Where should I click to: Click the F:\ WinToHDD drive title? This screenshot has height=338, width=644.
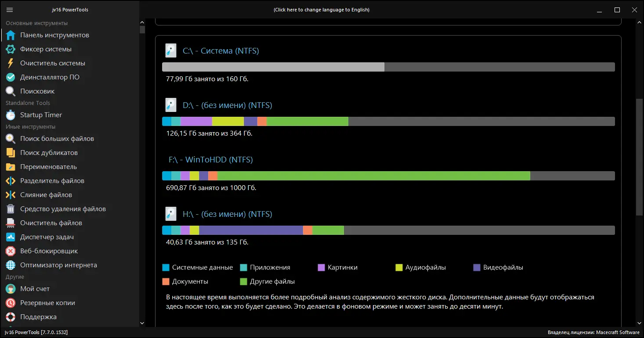[x=210, y=160]
